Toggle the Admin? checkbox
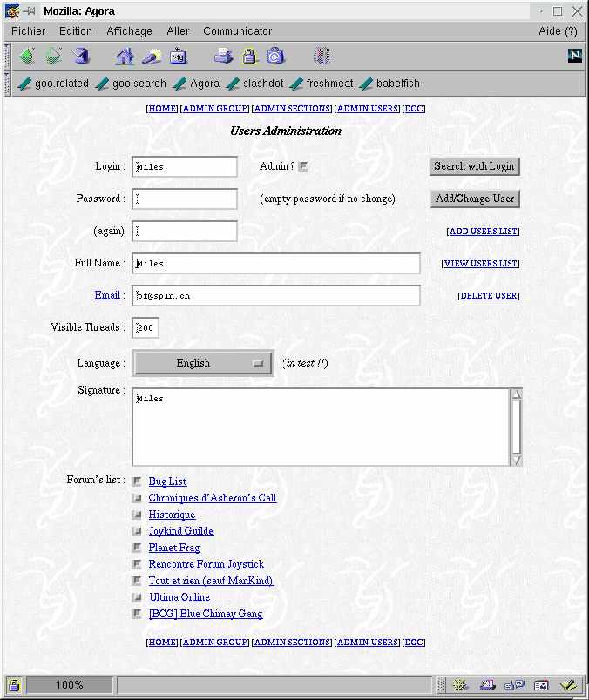Image resolution: width=589 pixels, height=700 pixels. pyautogui.click(x=303, y=166)
